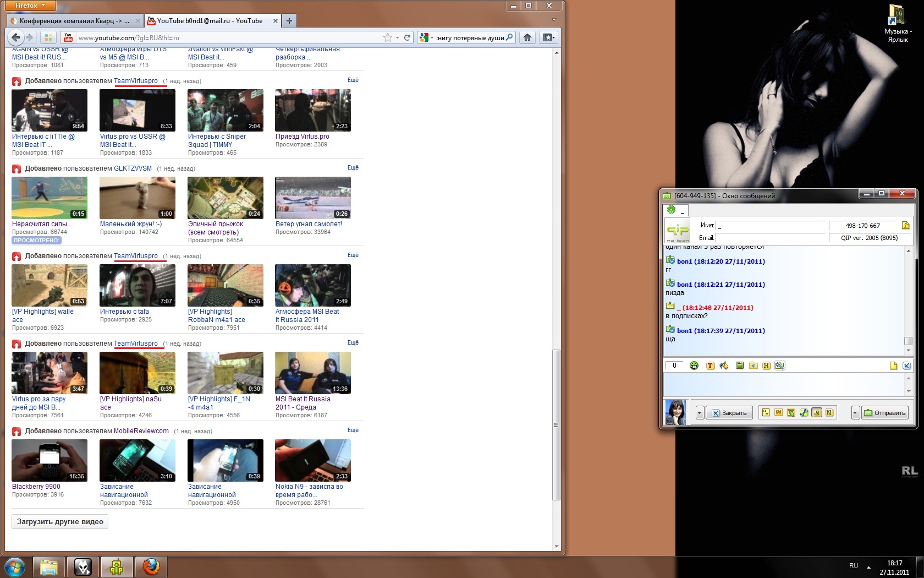Click the contact avatar photo in QIP

pyautogui.click(x=676, y=412)
